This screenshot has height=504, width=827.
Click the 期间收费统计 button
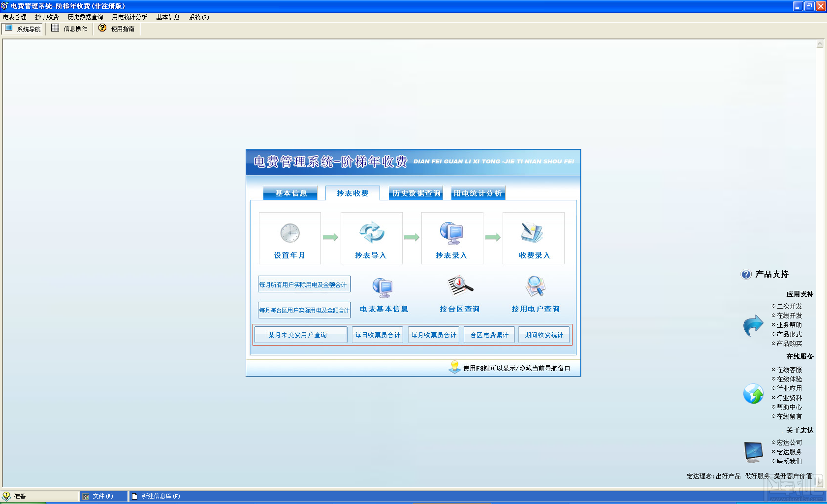544,335
